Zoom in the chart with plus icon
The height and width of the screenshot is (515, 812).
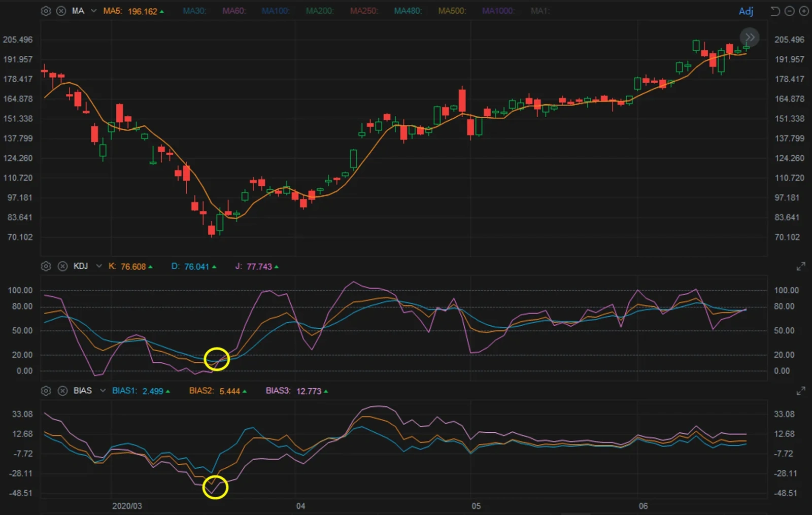(x=804, y=11)
